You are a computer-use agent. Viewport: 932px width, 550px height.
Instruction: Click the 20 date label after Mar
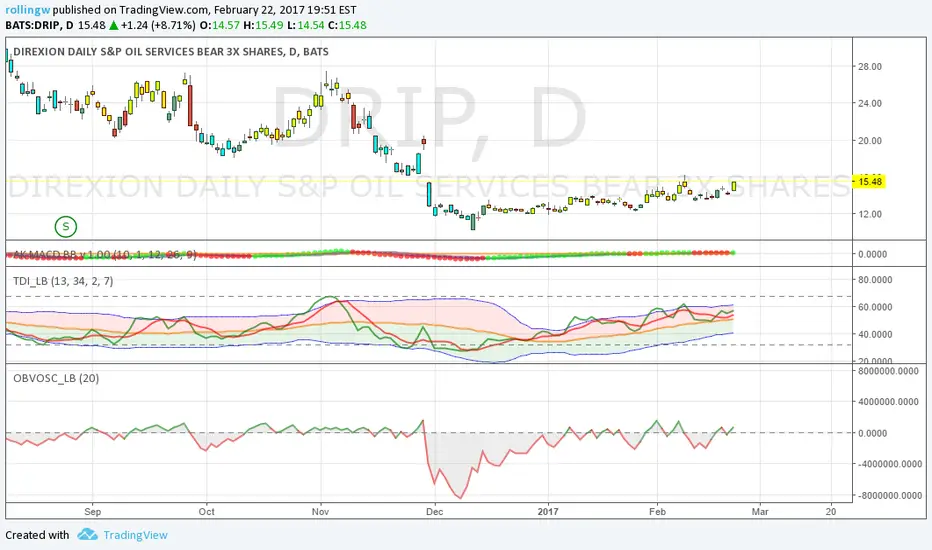point(831,511)
